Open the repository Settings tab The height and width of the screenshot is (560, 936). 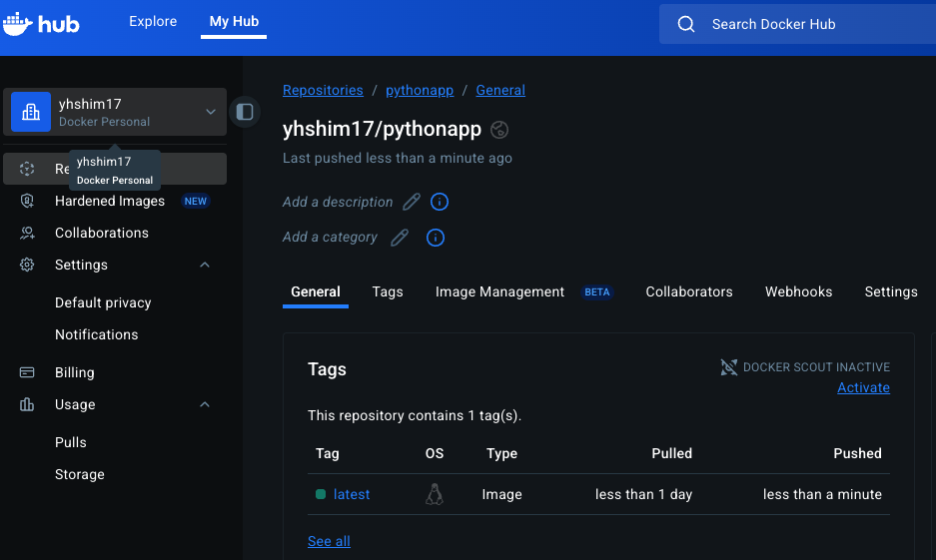pos(891,291)
